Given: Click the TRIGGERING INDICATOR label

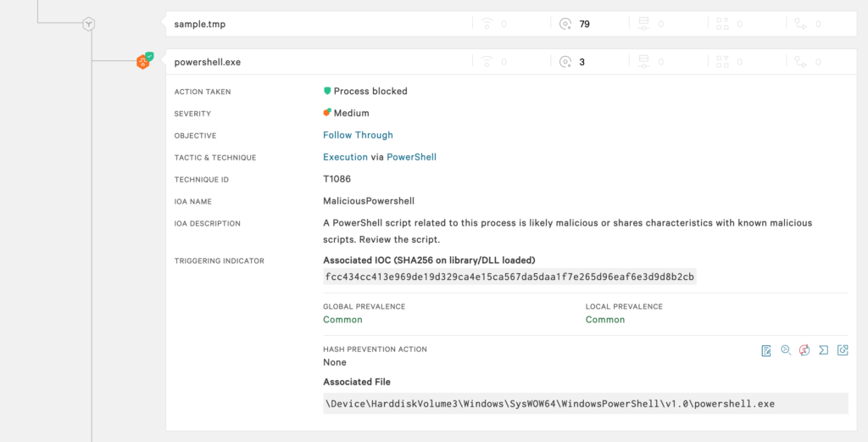Looking at the screenshot, I should [x=220, y=261].
